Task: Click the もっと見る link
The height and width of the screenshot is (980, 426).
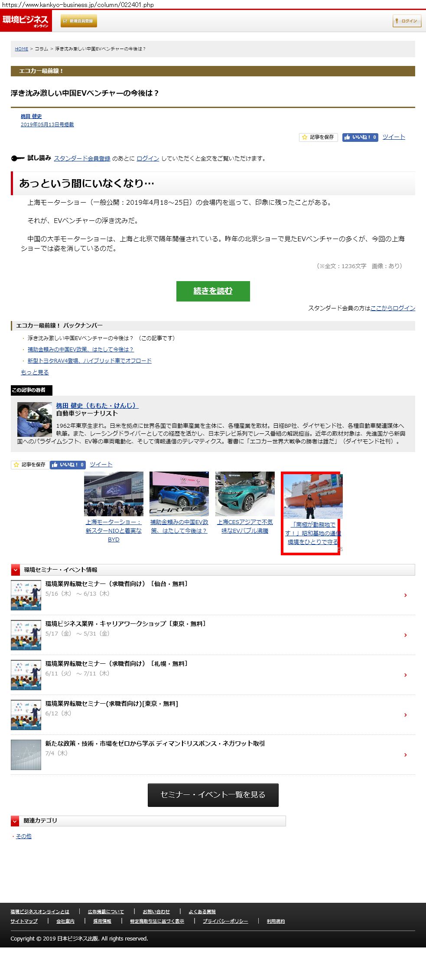Action: [35, 372]
